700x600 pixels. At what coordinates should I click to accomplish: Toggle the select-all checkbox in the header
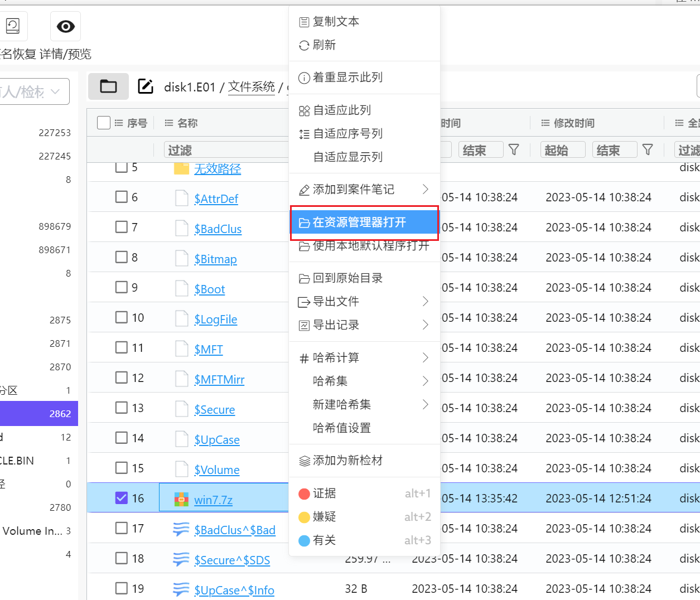pos(104,123)
